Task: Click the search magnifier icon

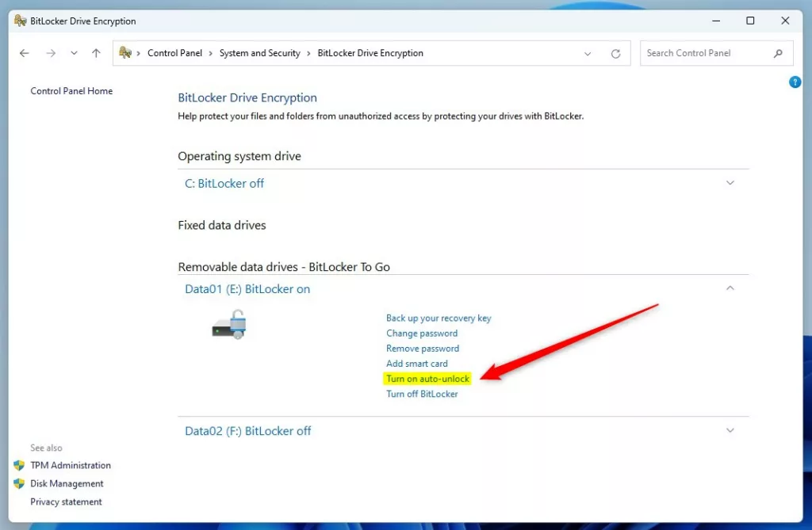Action: (x=778, y=53)
